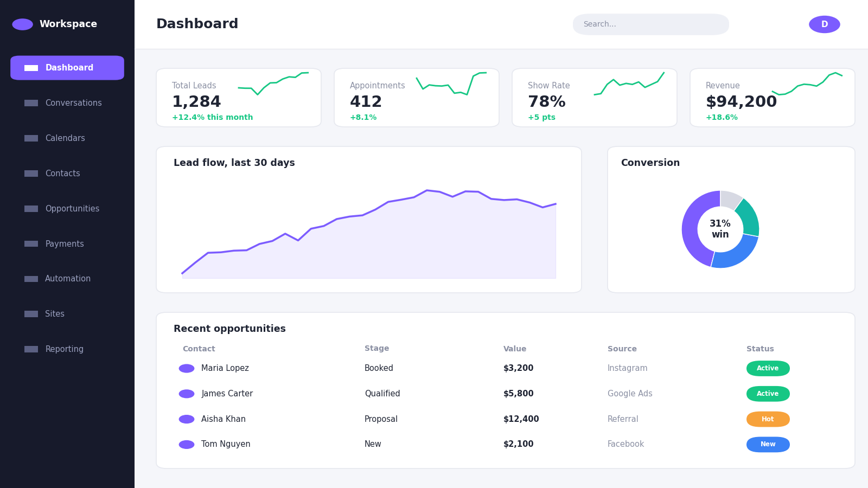The image size is (868, 488).
Task: Click the Total Leads sparkline
Action: (273, 84)
